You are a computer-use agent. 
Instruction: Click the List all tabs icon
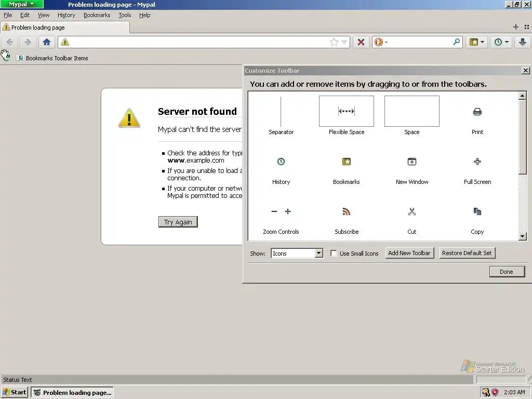tap(527, 27)
